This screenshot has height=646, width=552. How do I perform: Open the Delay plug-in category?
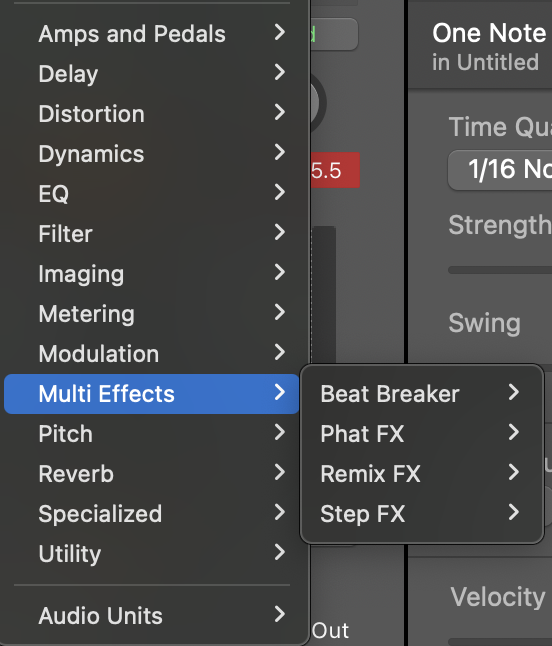[x=151, y=73]
